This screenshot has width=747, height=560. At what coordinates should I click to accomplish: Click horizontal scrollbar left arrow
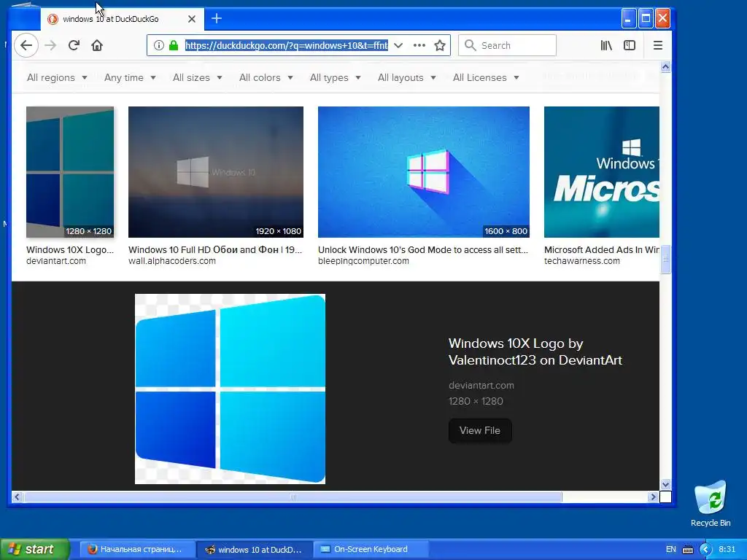[18, 497]
